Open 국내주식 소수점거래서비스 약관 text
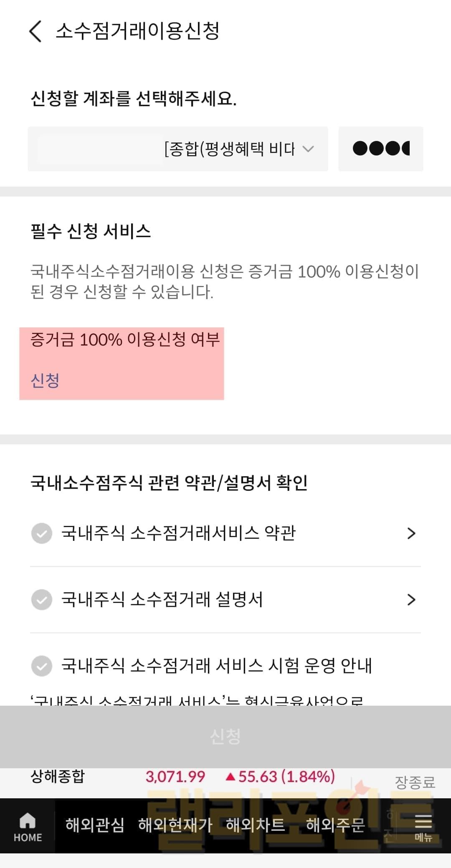451x868 pixels. pyautogui.click(x=178, y=533)
